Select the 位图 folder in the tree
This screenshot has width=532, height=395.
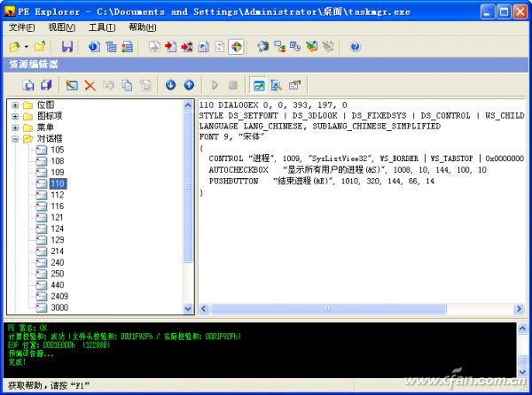[x=45, y=105]
